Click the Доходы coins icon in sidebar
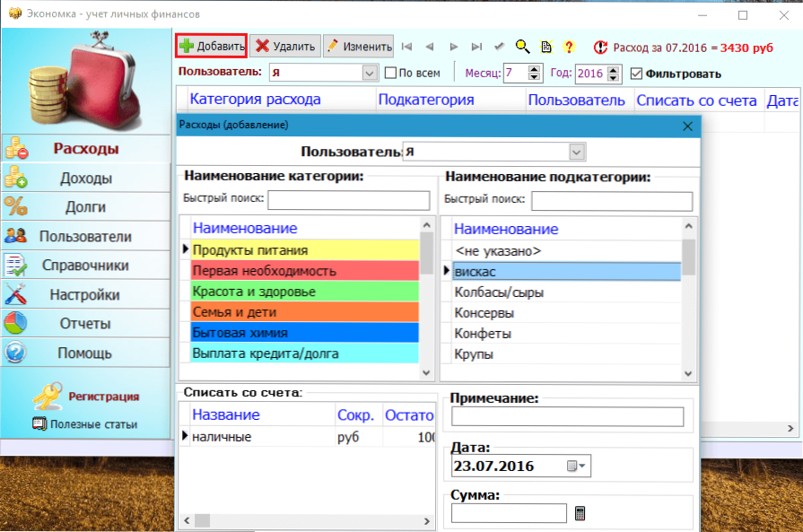The image size is (803, 532). [x=17, y=178]
